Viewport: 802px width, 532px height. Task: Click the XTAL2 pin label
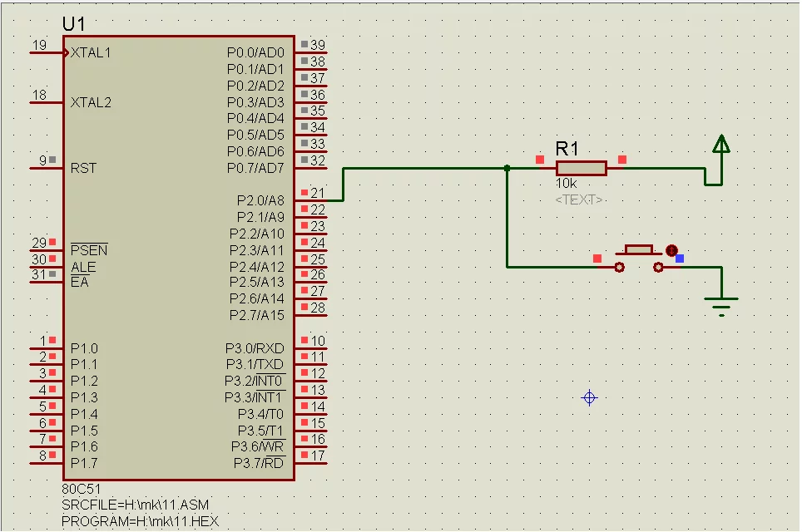[91, 102]
